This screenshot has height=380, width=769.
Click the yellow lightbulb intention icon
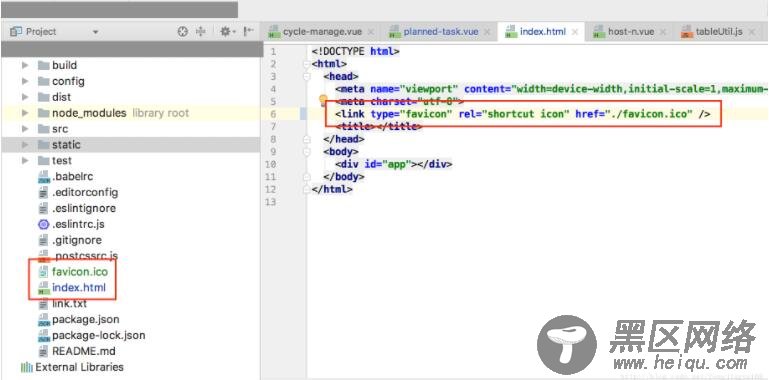pos(323,101)
